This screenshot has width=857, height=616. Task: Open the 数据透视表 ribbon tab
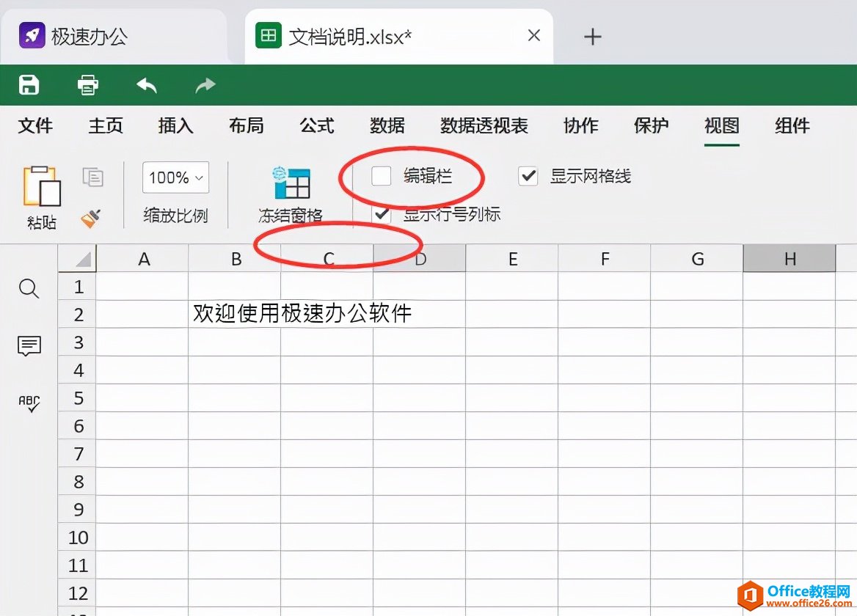pyautogui.click(x=484, y=125)
